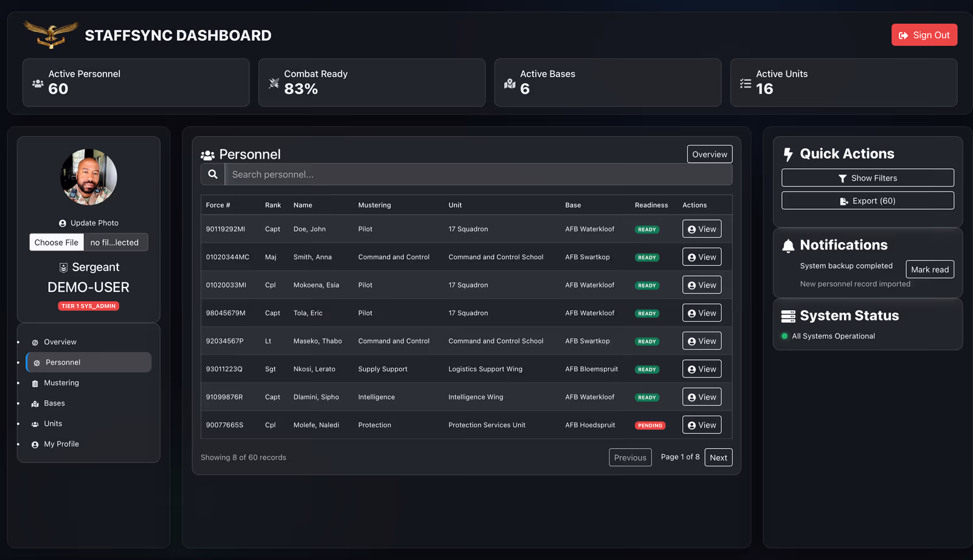973x560 pixels.
Task: View the record for Dlamini, Sipho
Action: 702,397
